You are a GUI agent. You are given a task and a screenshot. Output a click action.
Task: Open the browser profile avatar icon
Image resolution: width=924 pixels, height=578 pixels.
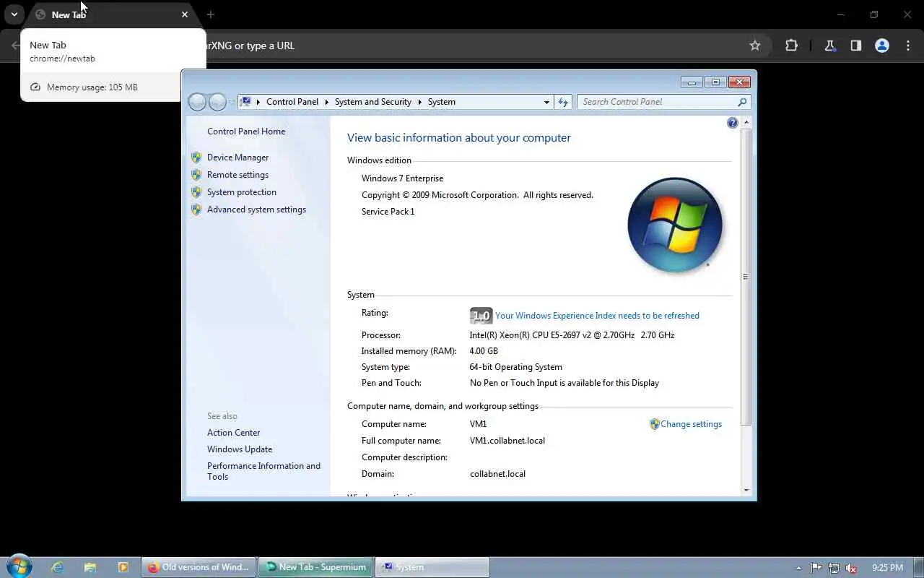[881, 46]
